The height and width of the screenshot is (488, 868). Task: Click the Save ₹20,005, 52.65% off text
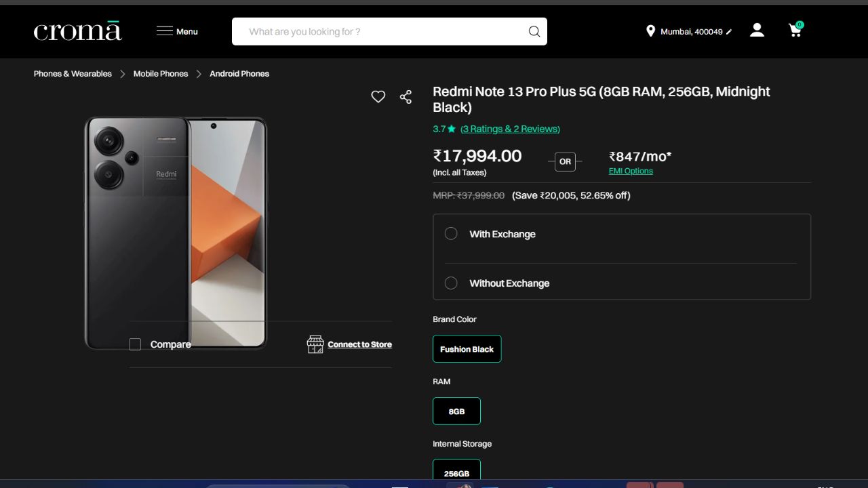(x=571, y=195)
